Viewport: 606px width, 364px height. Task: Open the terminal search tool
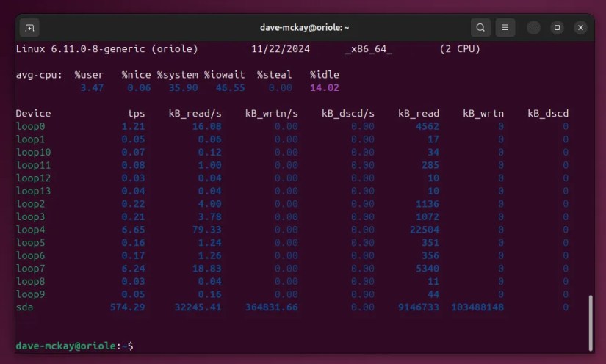click(480, 28)
